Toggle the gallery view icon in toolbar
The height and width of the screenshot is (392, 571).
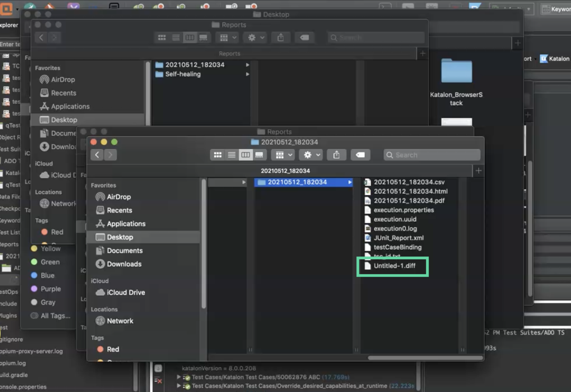click(259, 155)
